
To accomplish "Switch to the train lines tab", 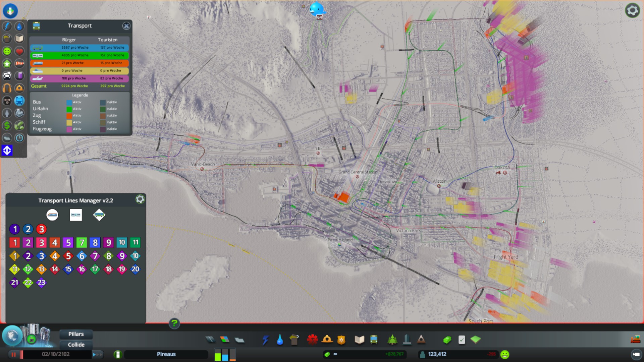I will (x=52, y=215).
